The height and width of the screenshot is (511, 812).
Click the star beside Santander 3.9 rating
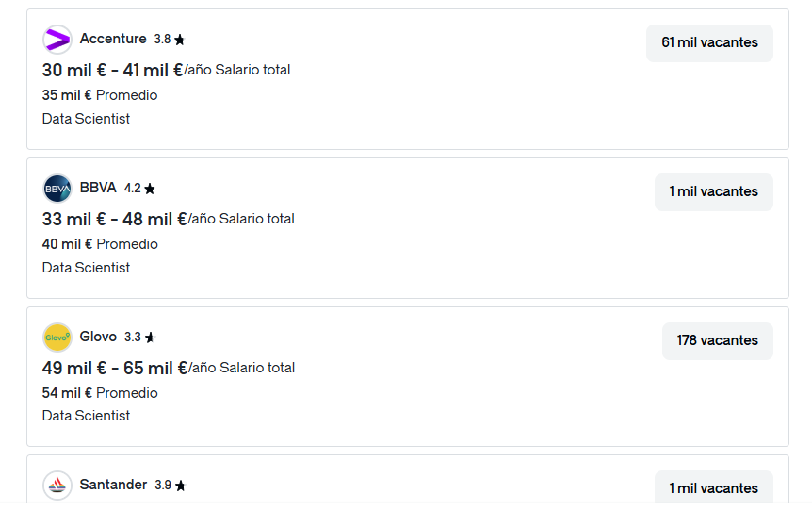(180, 486)
